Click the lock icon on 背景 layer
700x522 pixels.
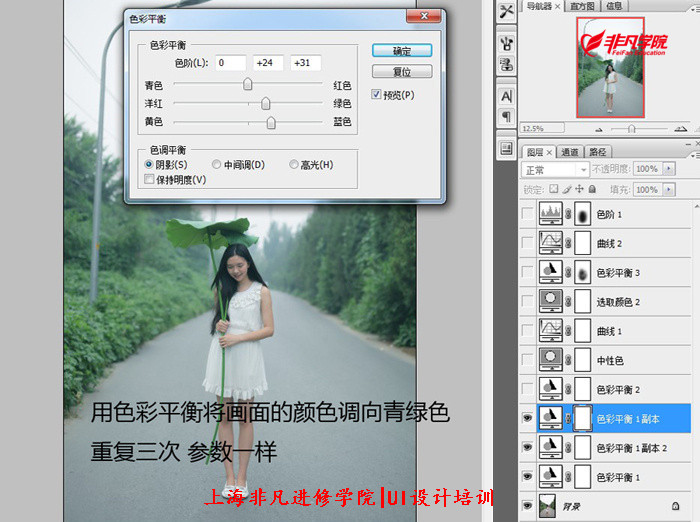(675, 505)
